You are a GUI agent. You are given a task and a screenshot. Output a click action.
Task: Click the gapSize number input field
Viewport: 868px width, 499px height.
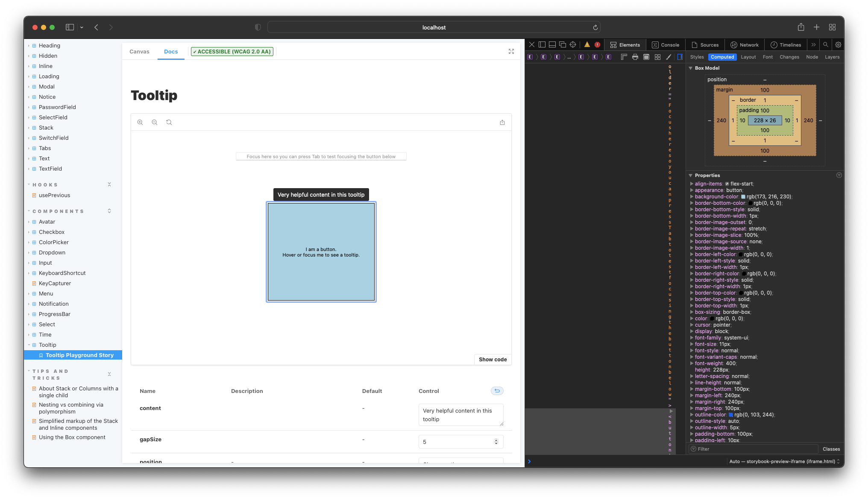pos(457,442)
